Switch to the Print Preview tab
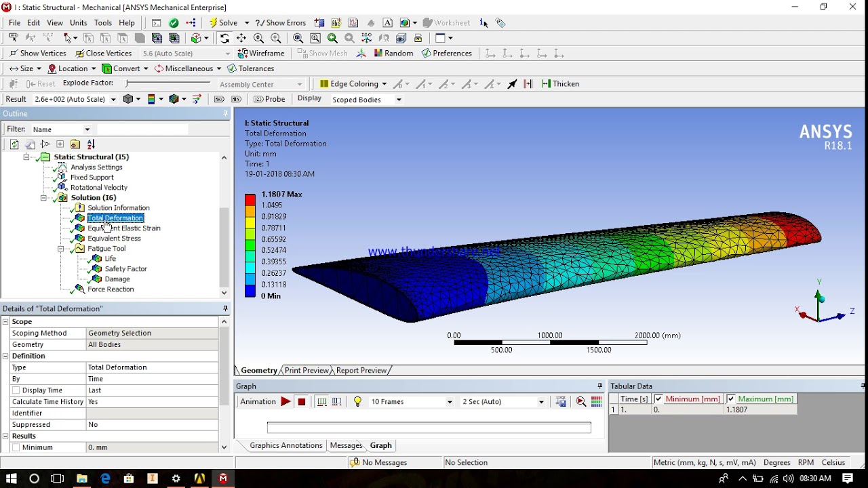 click(x=307, y=371)
